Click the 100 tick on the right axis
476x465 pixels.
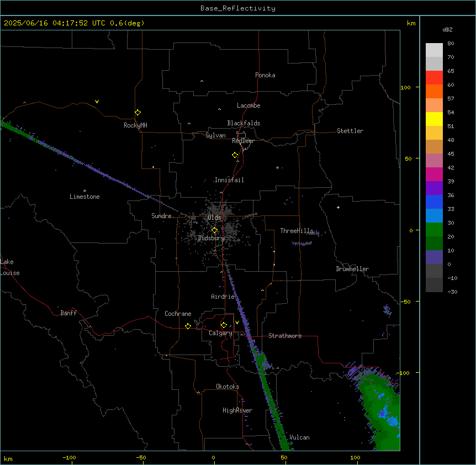405,87
